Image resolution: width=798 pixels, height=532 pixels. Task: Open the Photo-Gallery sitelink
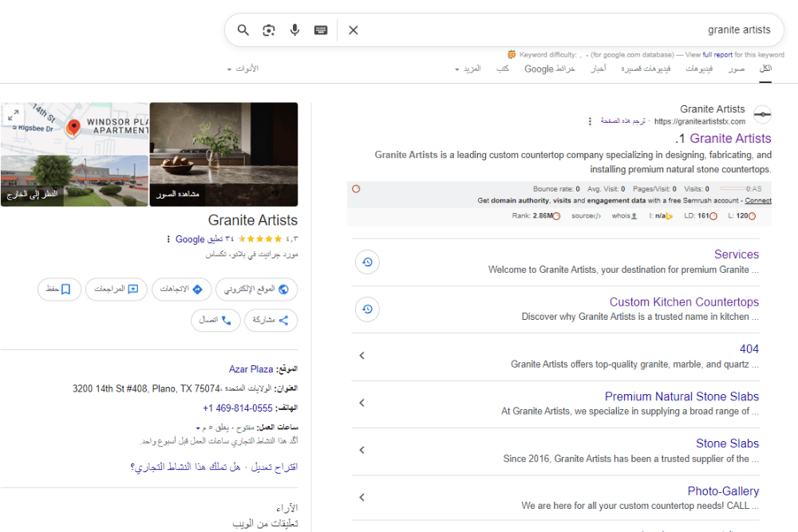click(x=723, y=491)
